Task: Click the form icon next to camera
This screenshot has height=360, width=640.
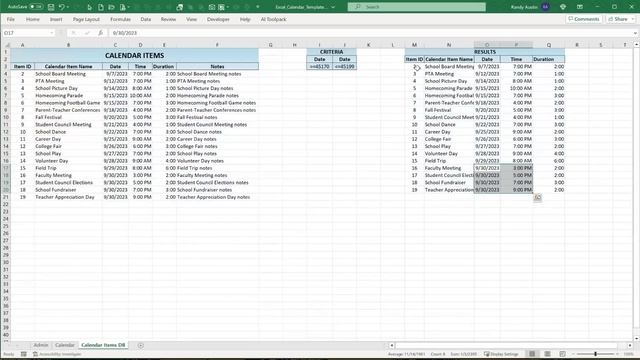Action: click(221, 7)
